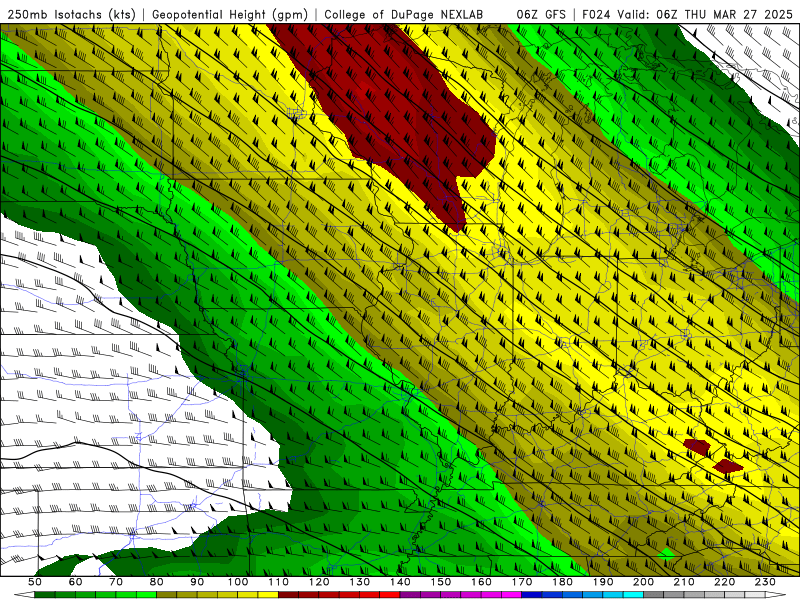800x600 pixels.
Task: Click the left arrow end of the color bar
Action: [24, 595]
